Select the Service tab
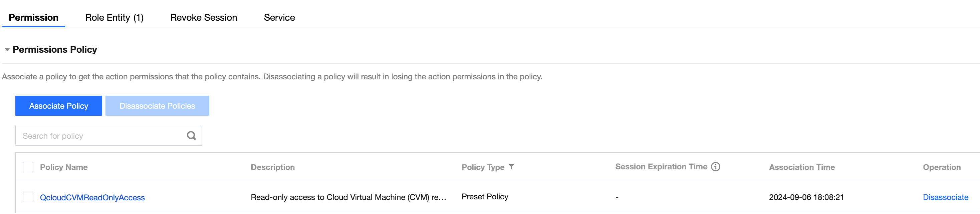980x214 pixels. 279,17
